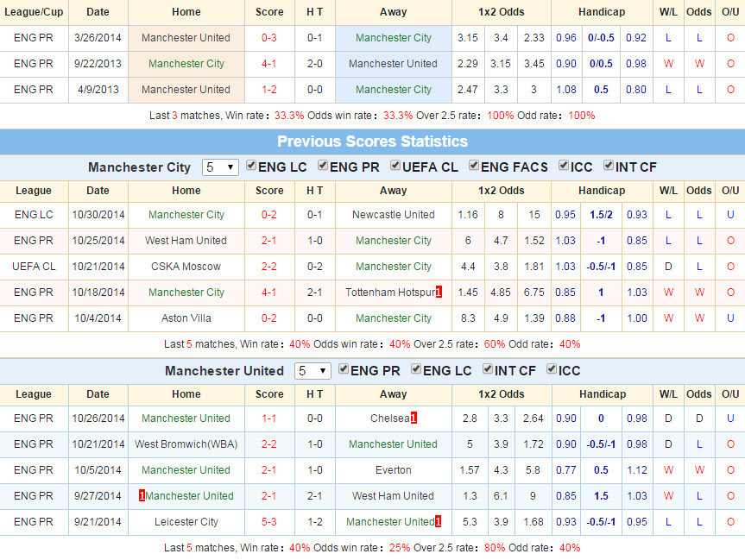Click U result in Chelsea match row
Screen dimensions: 745x560
[730, 418]
